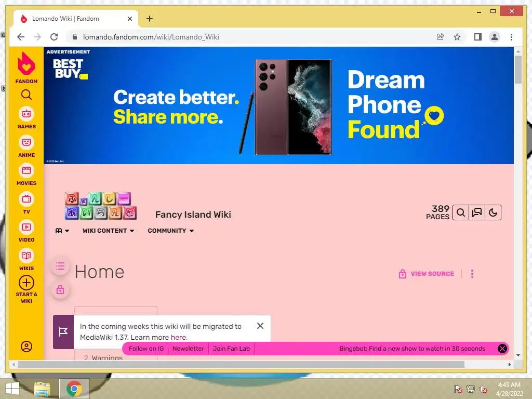Click the Best Buy advertisement banner
Viewport: 532px width, 399px height.
point(278,105)
